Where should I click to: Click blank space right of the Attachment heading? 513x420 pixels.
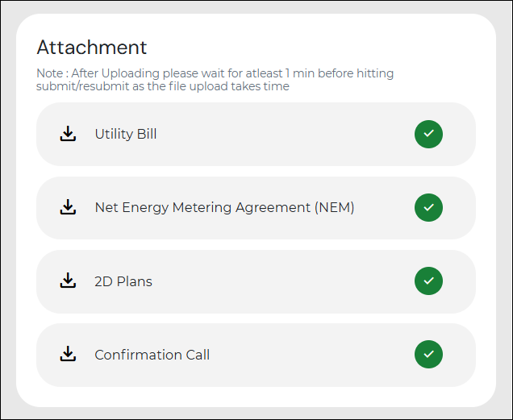(x=311, y=48)
